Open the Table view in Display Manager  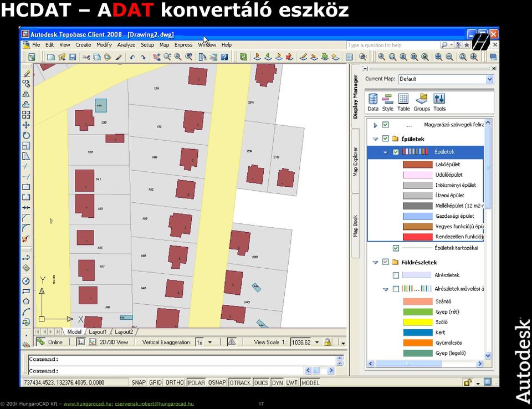tap(403, 102)
